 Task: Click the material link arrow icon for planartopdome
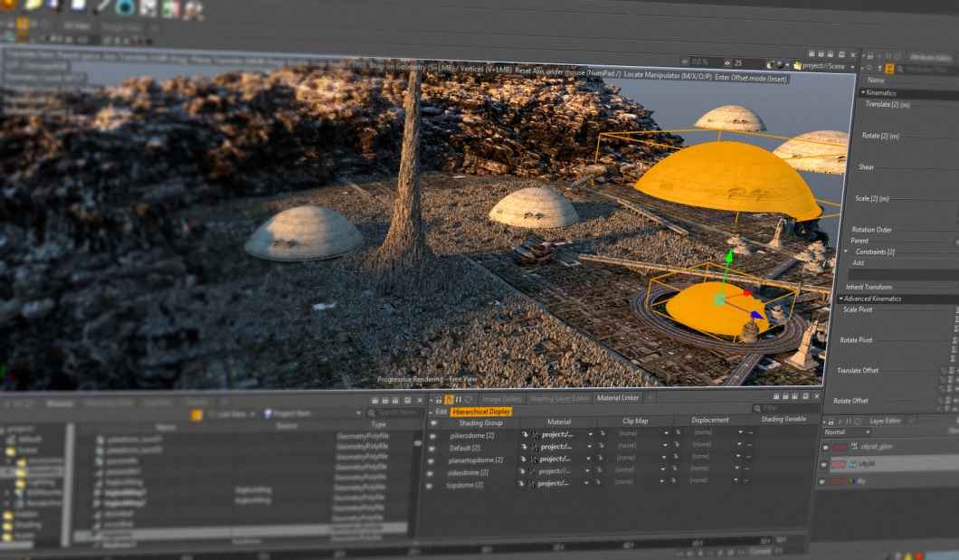525,460
